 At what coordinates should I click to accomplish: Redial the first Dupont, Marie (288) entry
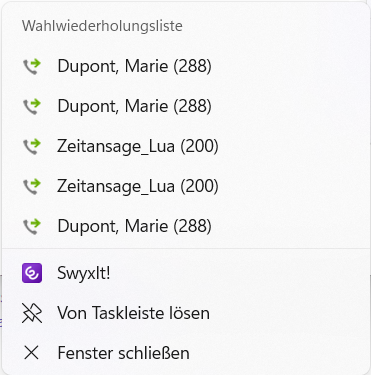(x=185, y=66)
